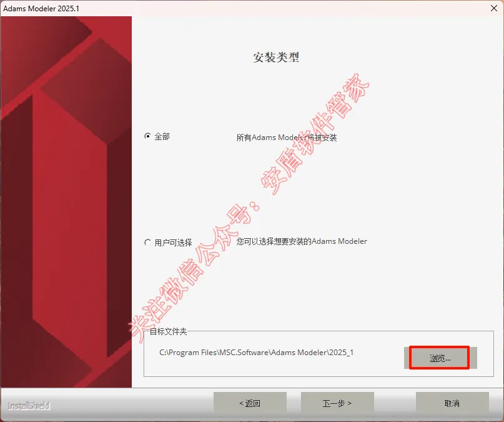Click the 您可以选择想要安装的Adams Modeler description
This screenshot has height=422, width=504.
(x=302, y=241)
